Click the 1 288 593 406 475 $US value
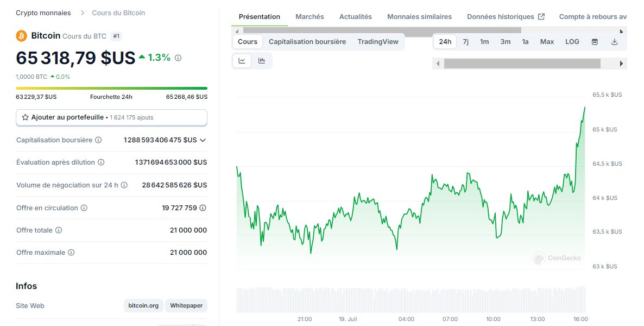Image resolution: width=644 pixels, height=326 pixels. click(160, 140)
